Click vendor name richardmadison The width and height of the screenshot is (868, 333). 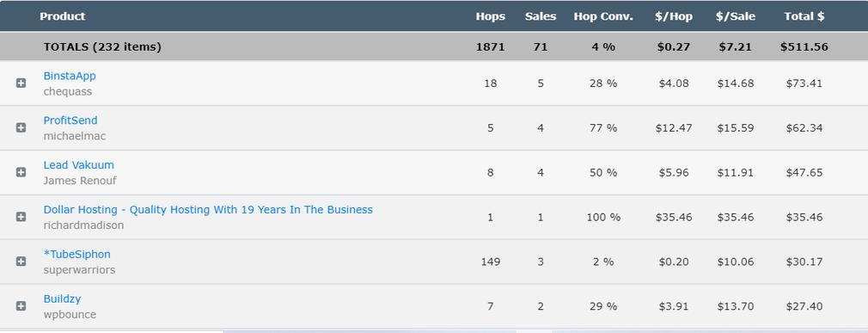(x=83, y=225)
